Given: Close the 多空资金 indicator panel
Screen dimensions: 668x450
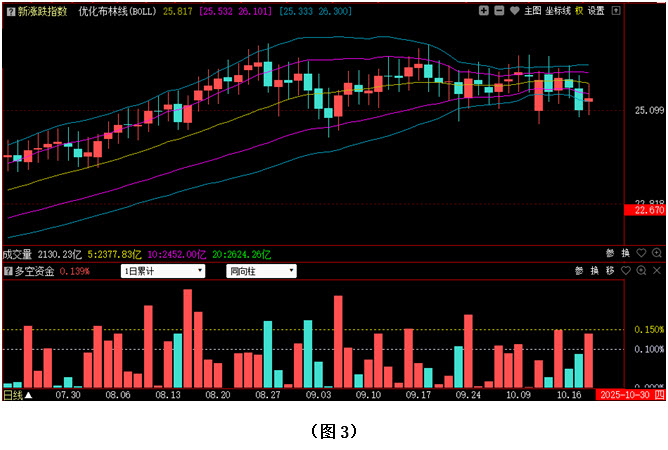Looking at the screenshot, I should pyautogui.click(x=657, y=271).
